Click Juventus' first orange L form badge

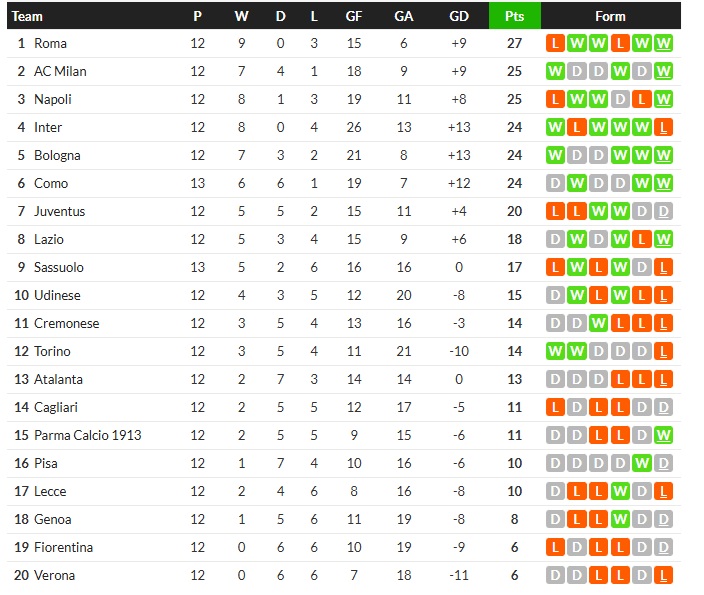[555, 211]
